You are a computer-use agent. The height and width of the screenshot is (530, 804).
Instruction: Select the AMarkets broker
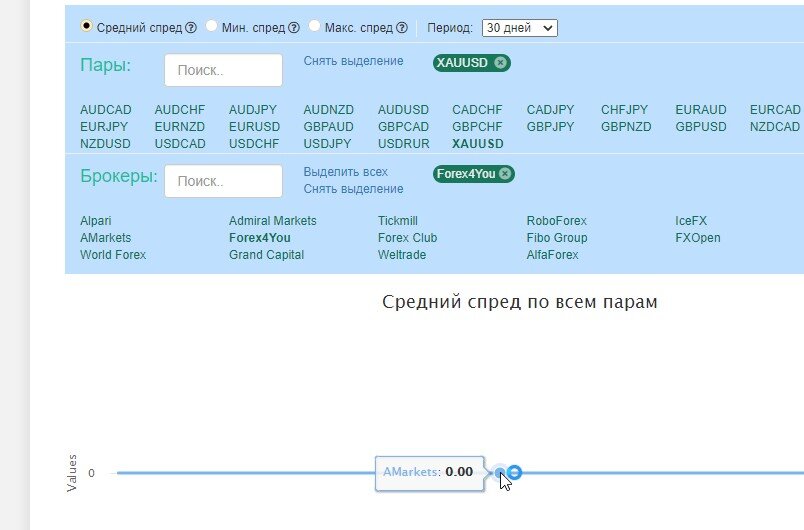coord(106,238)
